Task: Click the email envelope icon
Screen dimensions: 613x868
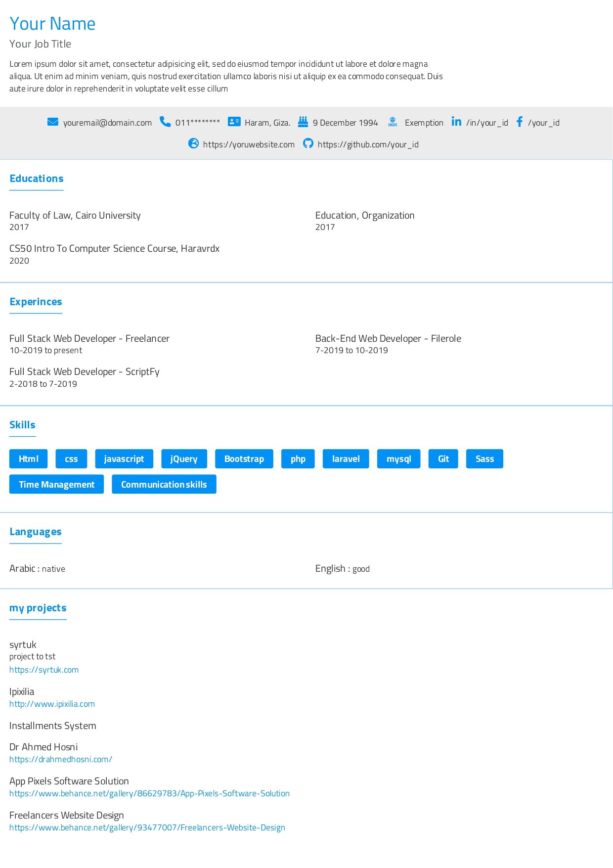Action: coord(53,122)
